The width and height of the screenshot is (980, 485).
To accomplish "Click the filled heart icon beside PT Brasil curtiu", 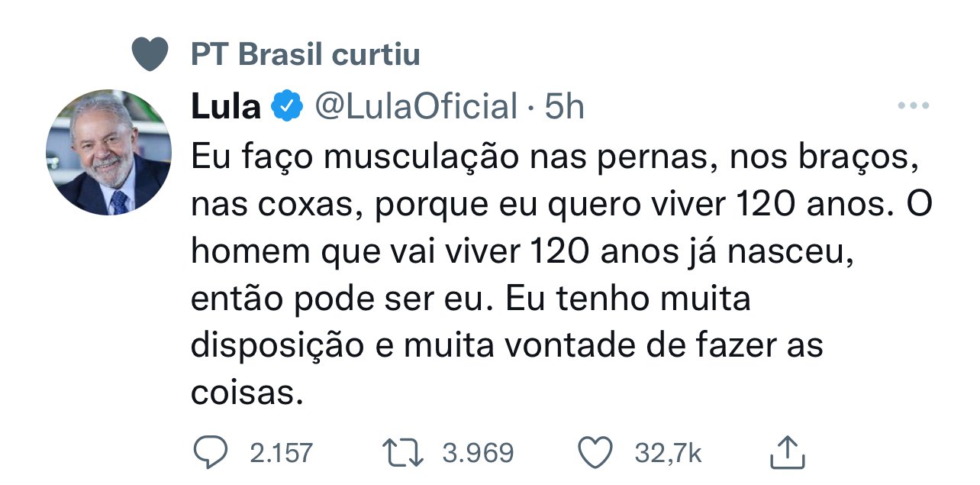I will coord(150,54).
